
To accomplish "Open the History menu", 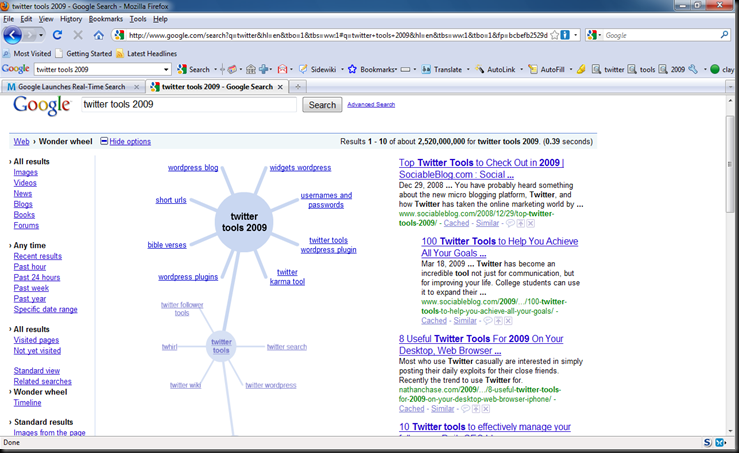I will point(71,19).
